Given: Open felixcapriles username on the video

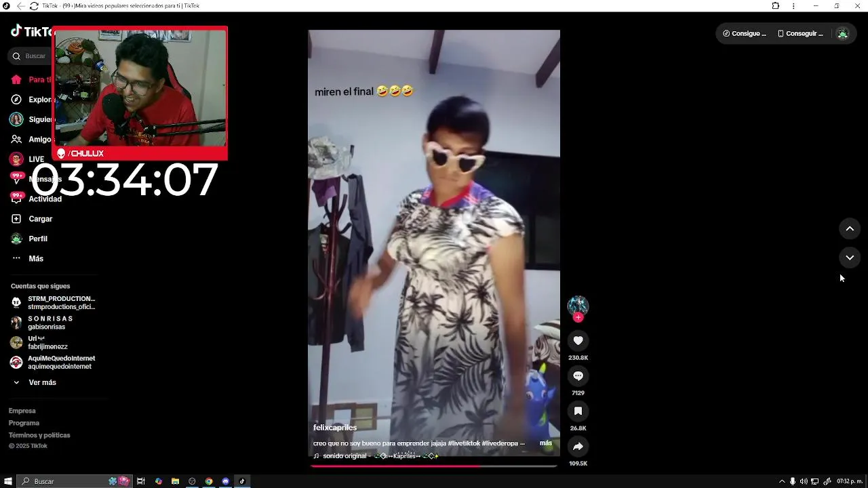Looking at the screenshot, I should [335, 428].
